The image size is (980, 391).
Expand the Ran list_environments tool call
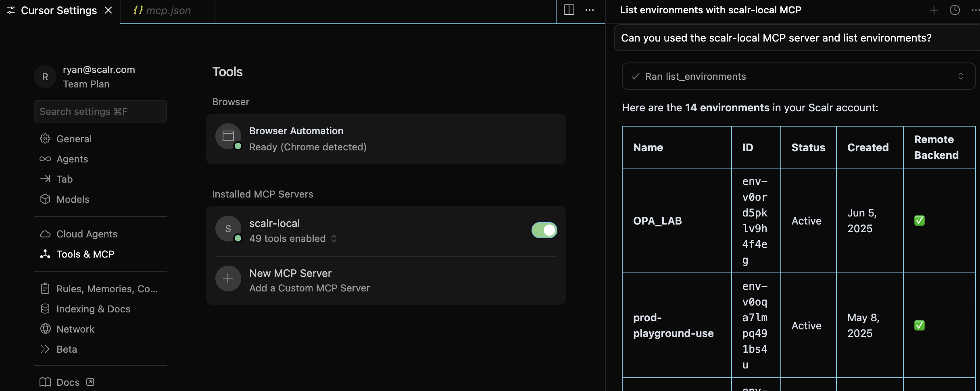point(799,76)
